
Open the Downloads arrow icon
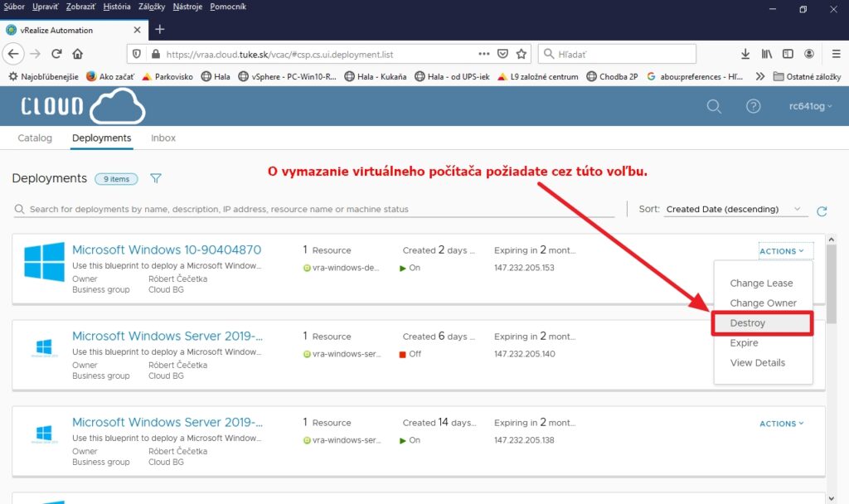745,54
